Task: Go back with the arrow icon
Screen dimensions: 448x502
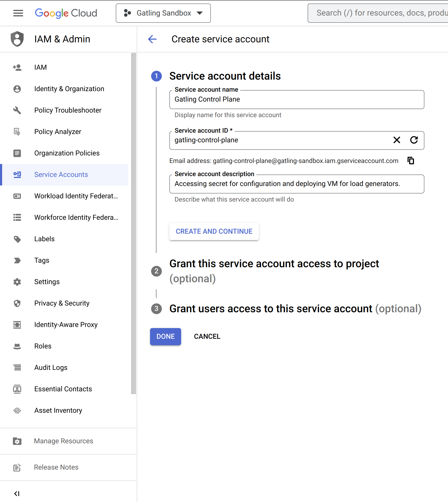Action: (152, 39)
